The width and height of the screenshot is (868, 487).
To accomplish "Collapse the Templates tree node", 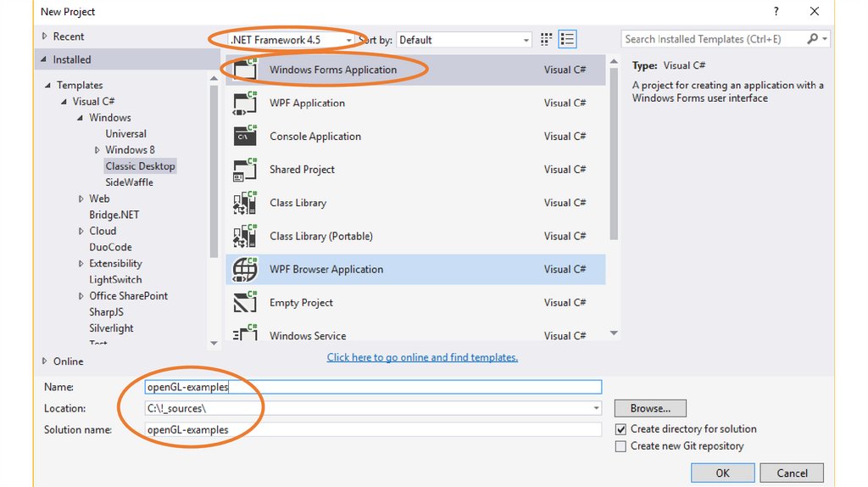I will point(48,86).
